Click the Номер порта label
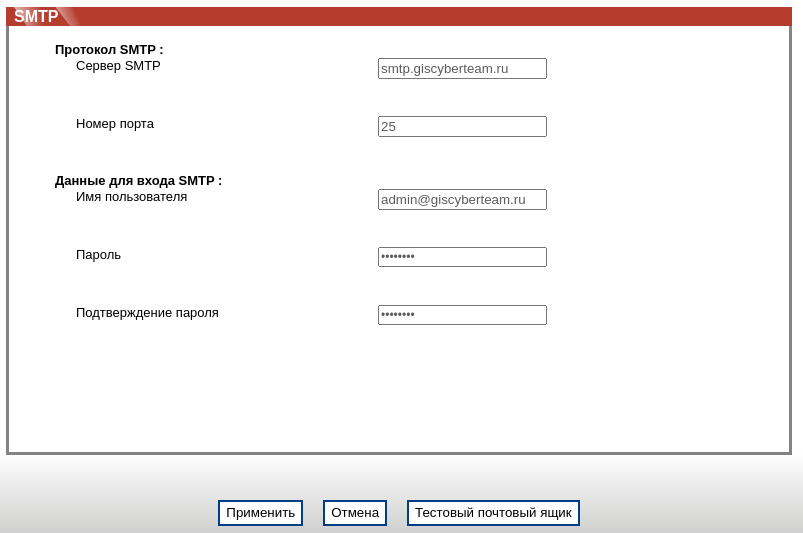 pos(115,124)
